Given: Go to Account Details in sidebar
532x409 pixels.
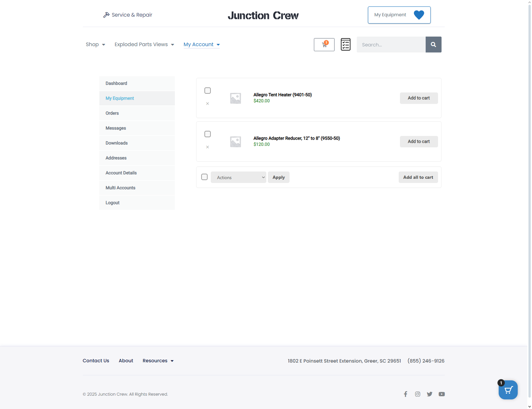Looking at the screenshot, I should click(121, 173).
